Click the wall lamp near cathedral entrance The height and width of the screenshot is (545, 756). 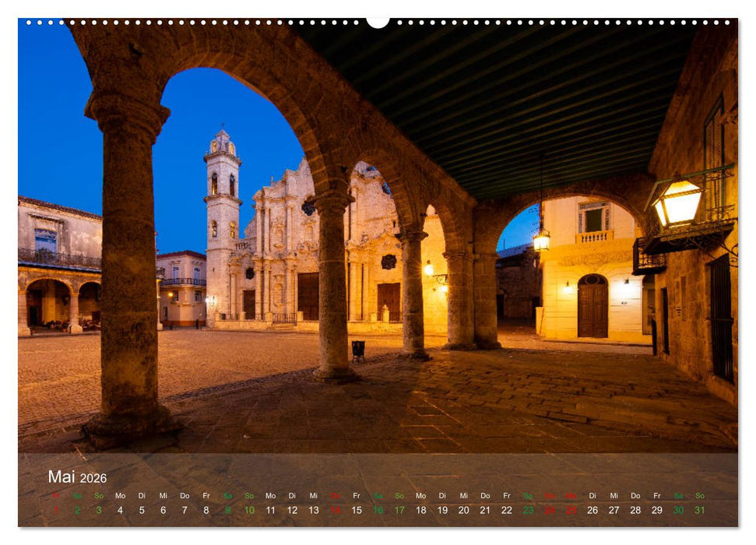tap(428, 269)
